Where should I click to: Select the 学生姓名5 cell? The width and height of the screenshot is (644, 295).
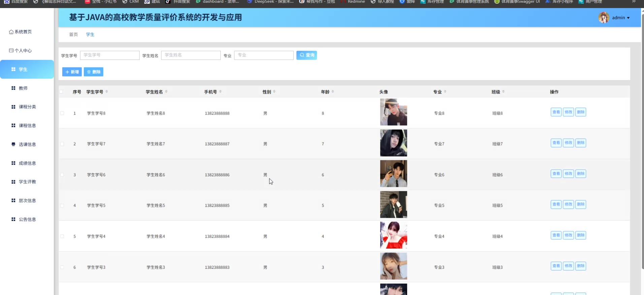[156, 205]
